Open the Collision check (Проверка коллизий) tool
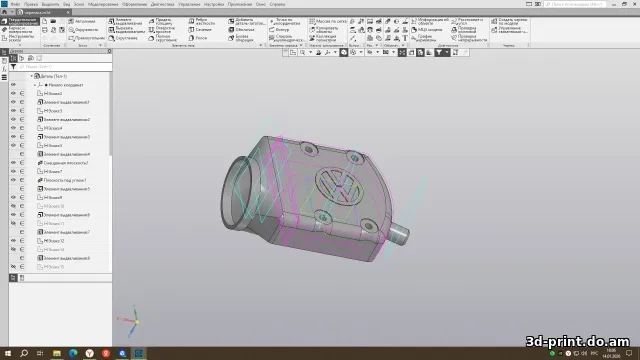Viewport: 640px width, 360px height. [464, 29]
